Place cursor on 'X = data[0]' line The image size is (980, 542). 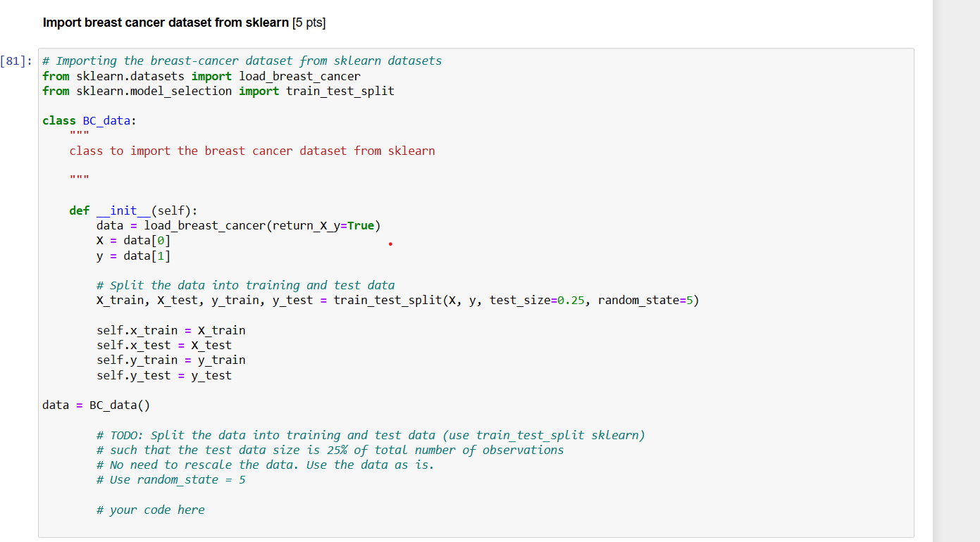[133, 240]
